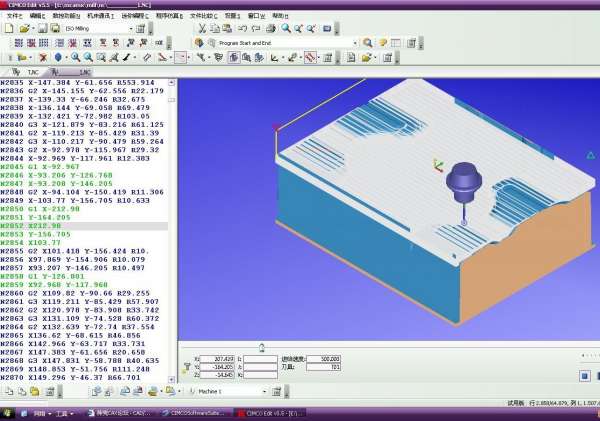
Task: Select NC line N2850 G1 X-212.98
Action: pyautogui.click(x=40, y=209)
